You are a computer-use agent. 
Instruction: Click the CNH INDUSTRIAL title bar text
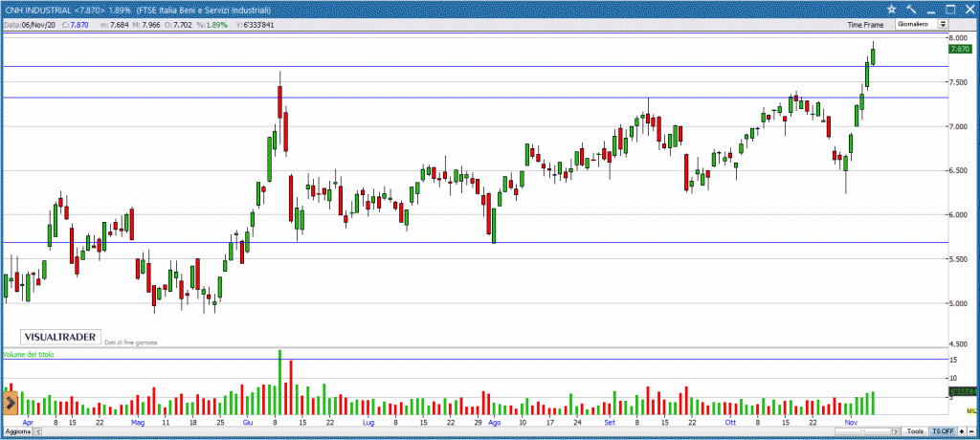37,10
